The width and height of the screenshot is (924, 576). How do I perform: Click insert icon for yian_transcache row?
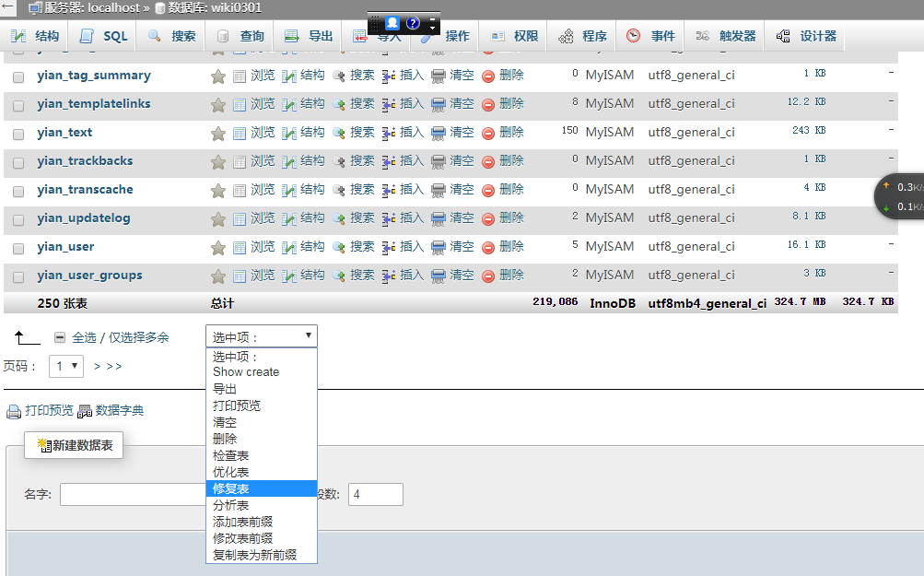389,191
